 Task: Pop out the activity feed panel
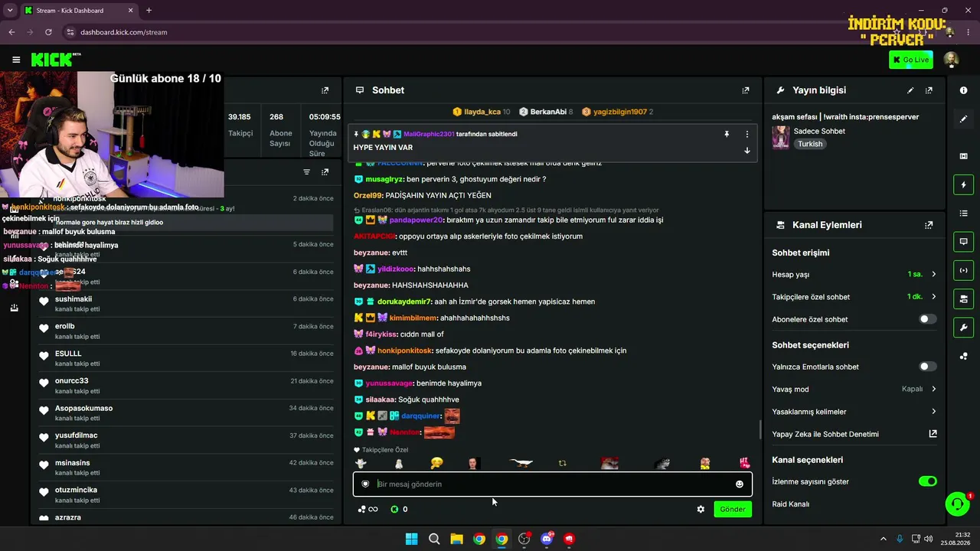point(325,172)
